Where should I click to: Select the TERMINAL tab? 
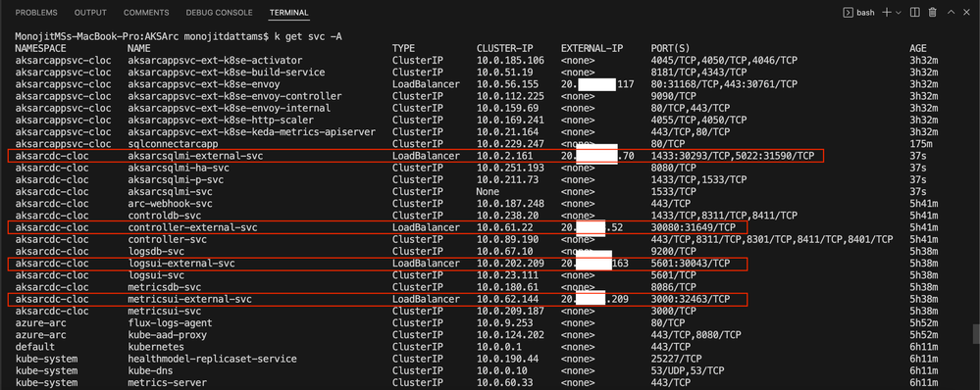click(288, 13)
